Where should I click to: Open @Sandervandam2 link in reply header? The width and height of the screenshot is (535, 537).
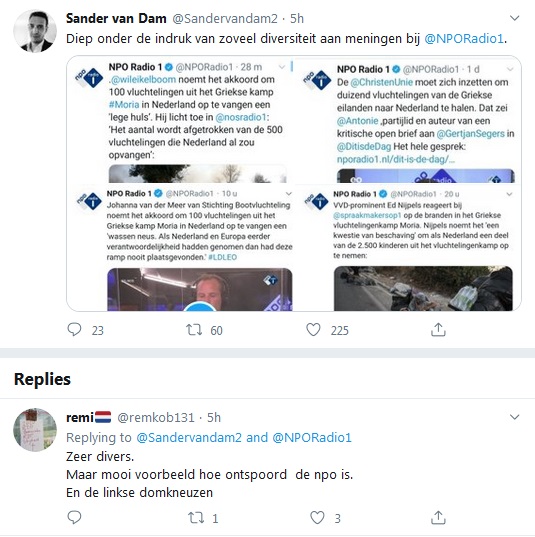tap(189, 437)
